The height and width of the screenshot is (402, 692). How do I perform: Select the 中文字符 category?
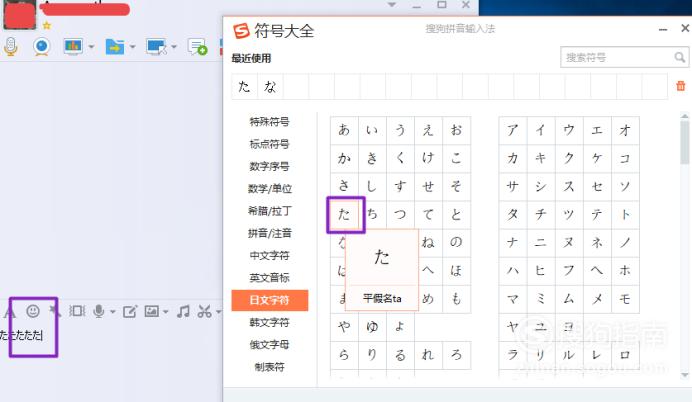(x=269, y=255)
